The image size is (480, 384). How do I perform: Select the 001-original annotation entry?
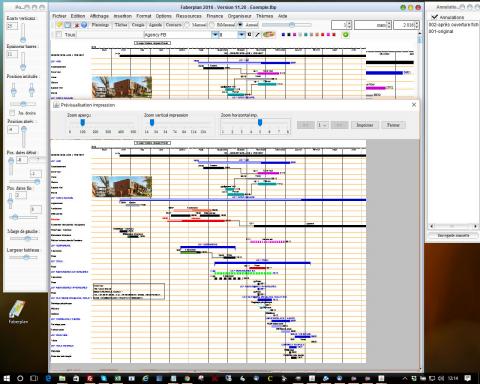tap(441, 31)
